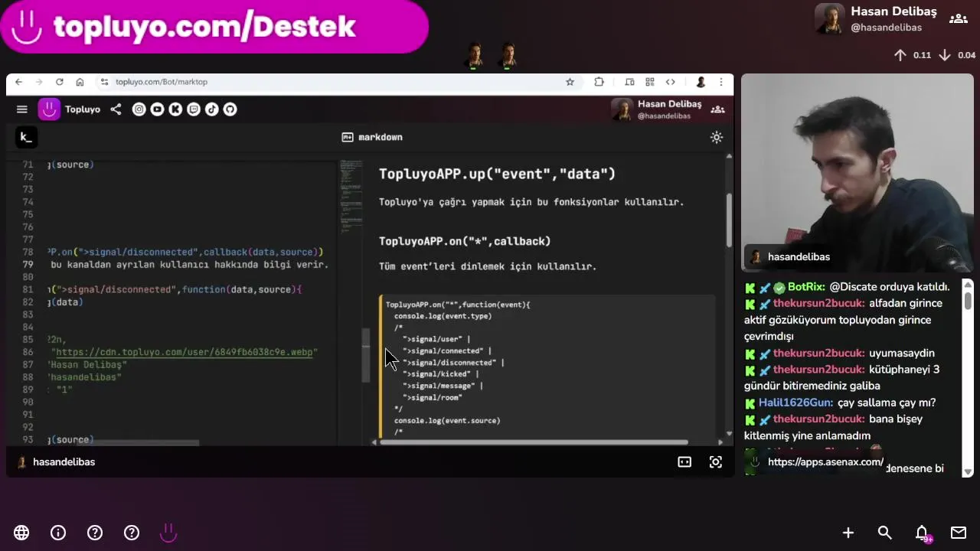The image size is (980, 551).
Task: Go forward in the browser
Action: (x=38, y=82)
